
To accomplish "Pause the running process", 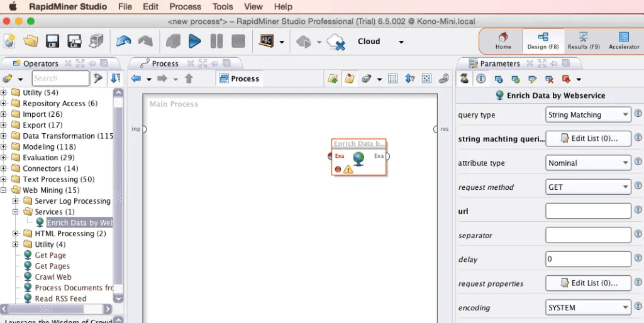I will [x=216, y=41].
